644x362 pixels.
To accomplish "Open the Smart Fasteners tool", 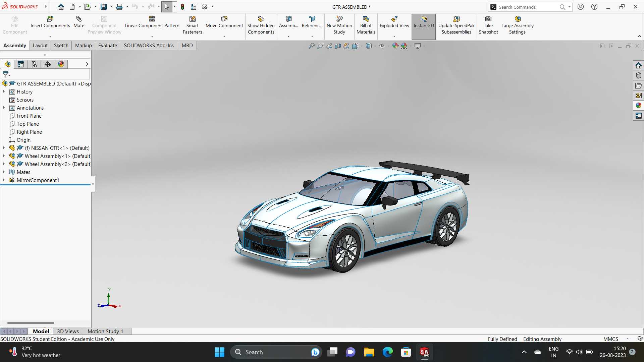I will coord(192,25).
